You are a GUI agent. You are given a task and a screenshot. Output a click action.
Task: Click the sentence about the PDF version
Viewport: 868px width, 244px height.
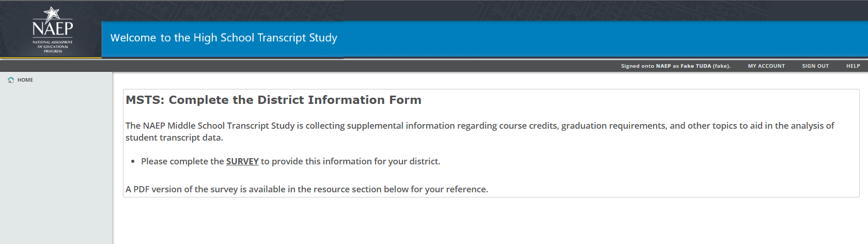306,189
